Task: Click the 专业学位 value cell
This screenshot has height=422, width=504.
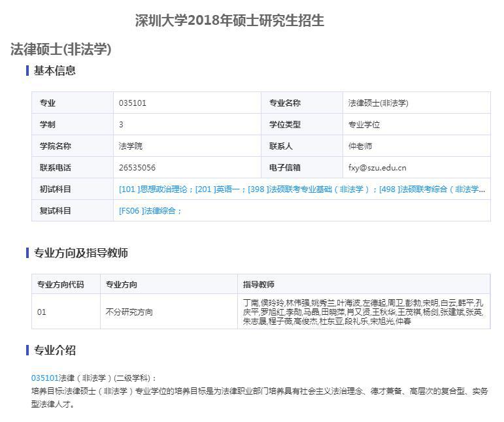Action: coord(416,124)
